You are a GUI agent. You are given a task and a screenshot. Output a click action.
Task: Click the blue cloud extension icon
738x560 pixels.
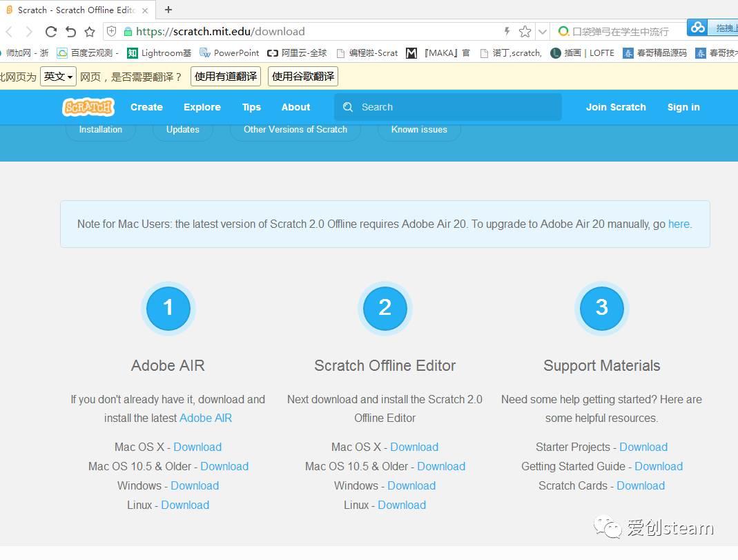(698, 28)
